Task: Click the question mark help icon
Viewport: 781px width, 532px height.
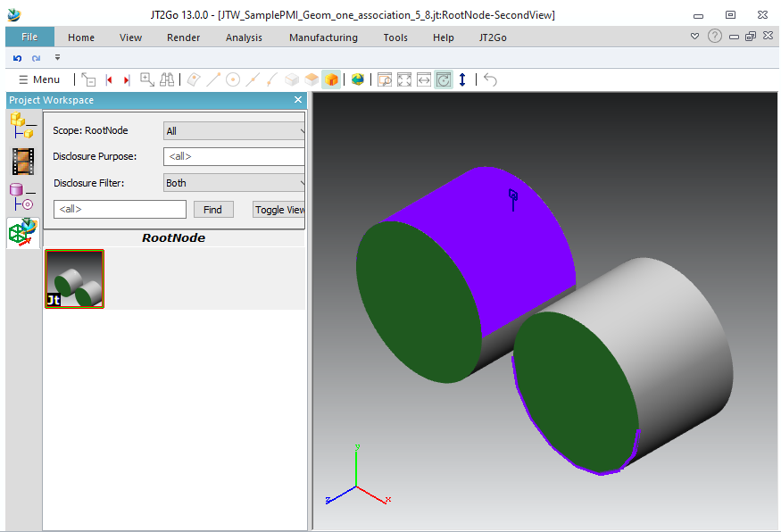Action: [x=715, y=36]
